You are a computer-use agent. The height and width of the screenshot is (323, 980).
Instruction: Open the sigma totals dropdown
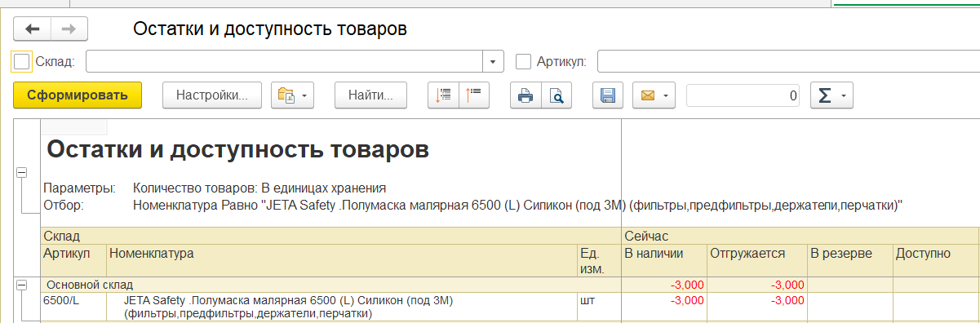(x=831, y=95)
